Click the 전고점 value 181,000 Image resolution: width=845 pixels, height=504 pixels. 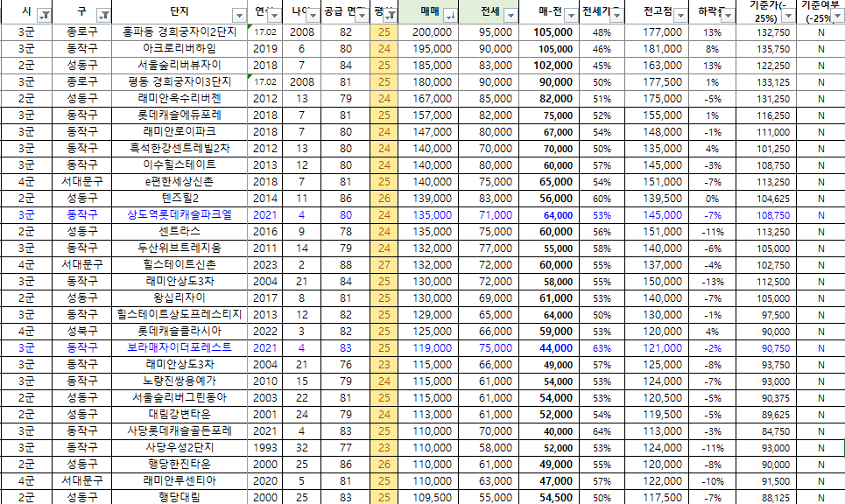pyautogui.click(x=662, y=49)
